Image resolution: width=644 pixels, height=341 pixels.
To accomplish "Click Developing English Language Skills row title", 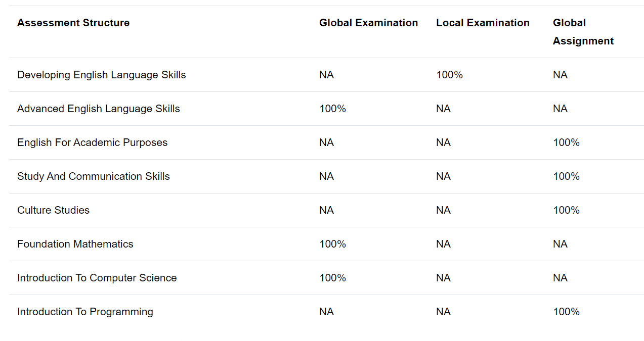I will pos(102,75).
